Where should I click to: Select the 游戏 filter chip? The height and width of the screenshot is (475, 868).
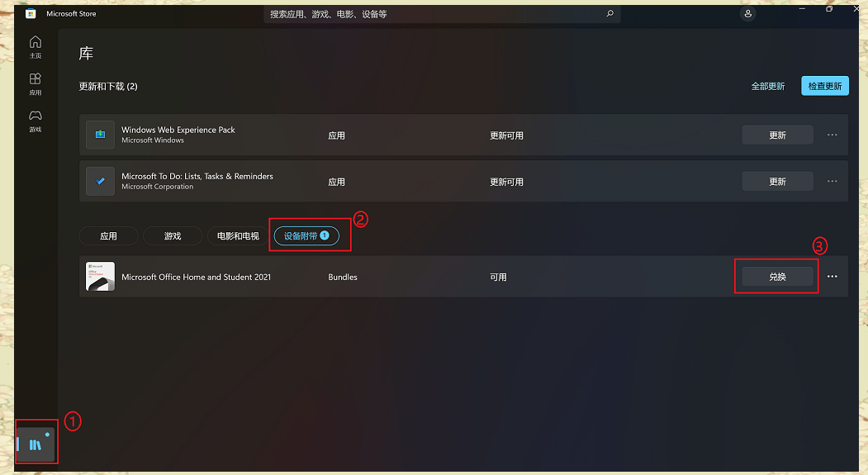(x=173, y=235)
